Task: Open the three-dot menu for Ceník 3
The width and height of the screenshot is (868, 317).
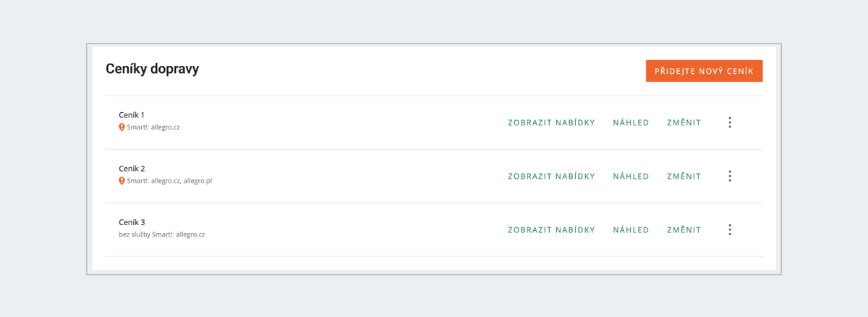Action: tap(730, 229)
